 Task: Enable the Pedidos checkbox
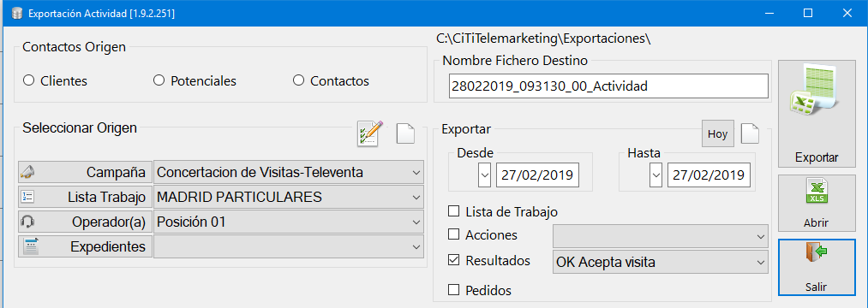[453, 289]
